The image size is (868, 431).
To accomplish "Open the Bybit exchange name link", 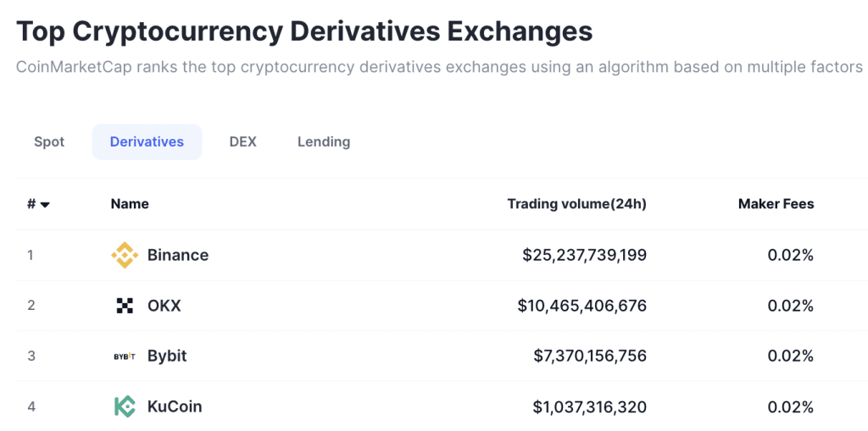I will click(x=167, y=356).
